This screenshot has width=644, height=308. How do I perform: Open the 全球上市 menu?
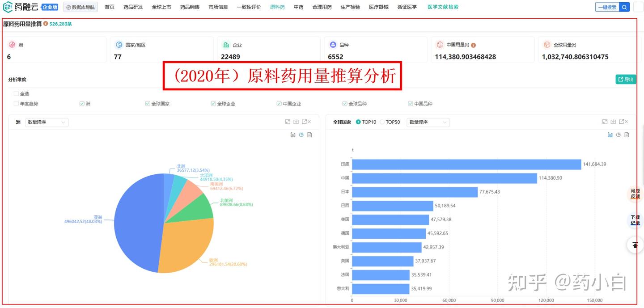161,7
